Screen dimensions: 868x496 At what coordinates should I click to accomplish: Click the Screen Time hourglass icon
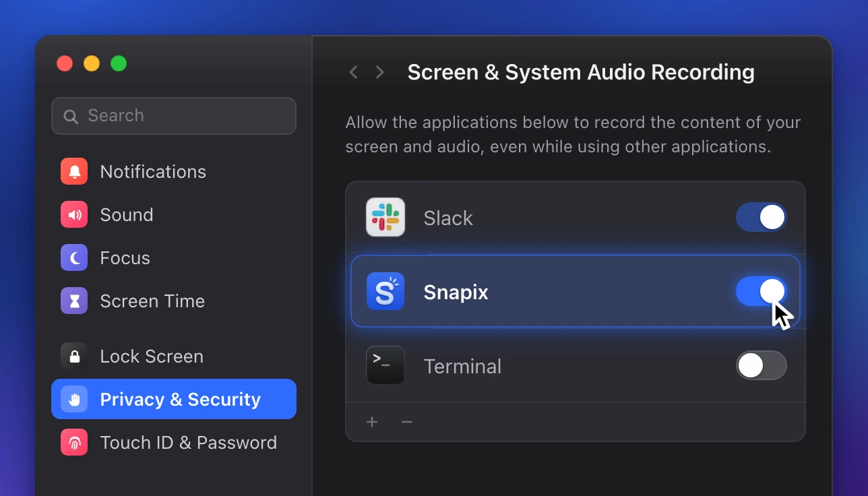pyautogui.click(x=74, y=301)
